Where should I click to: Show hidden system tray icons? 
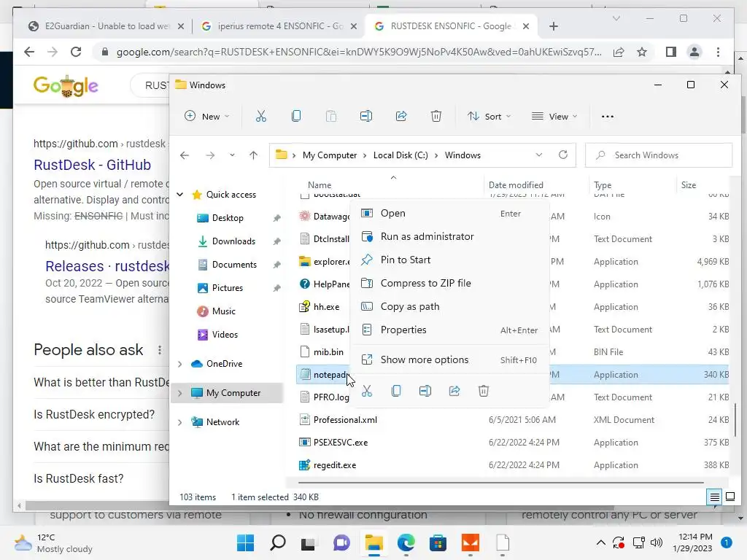point(601,542)
